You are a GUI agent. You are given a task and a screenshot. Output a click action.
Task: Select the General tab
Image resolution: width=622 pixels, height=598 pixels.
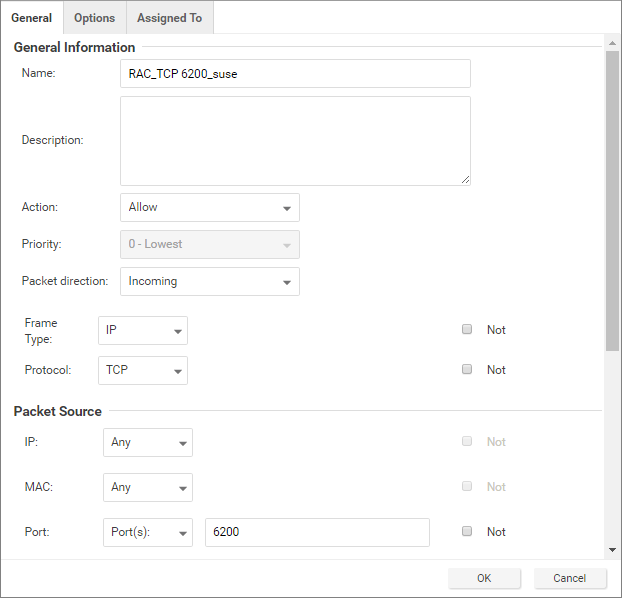pos(32,18)
